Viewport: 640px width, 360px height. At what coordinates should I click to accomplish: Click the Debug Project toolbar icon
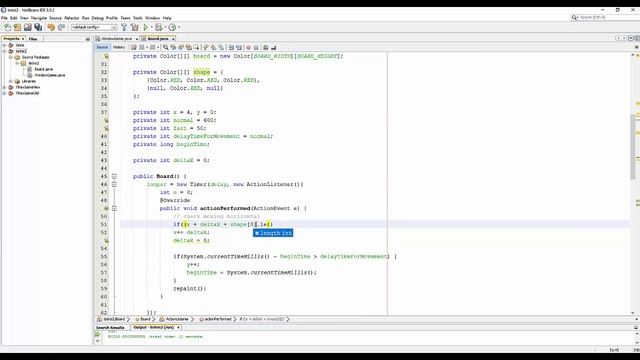158,27
